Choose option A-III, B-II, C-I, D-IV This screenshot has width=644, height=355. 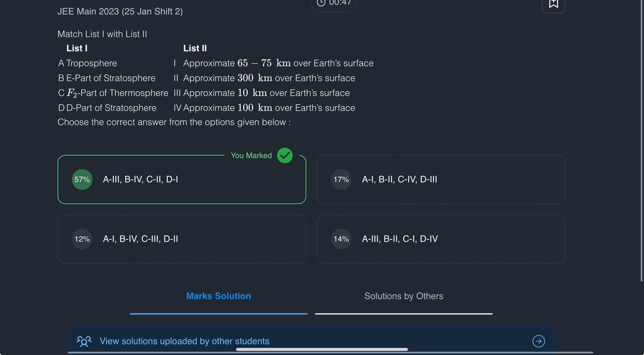[400, 239]
